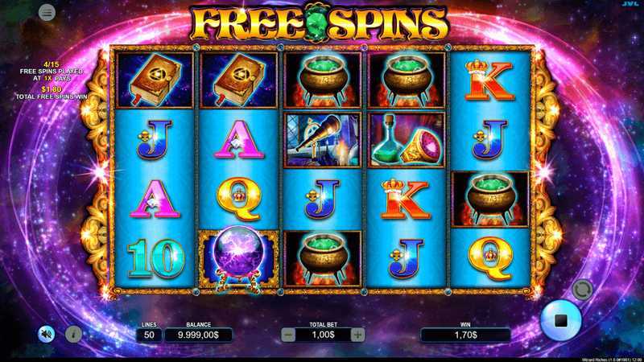644x362 pixels.
Task: Click the Total Bet 1,00$ field
Action: coord(323,335)
